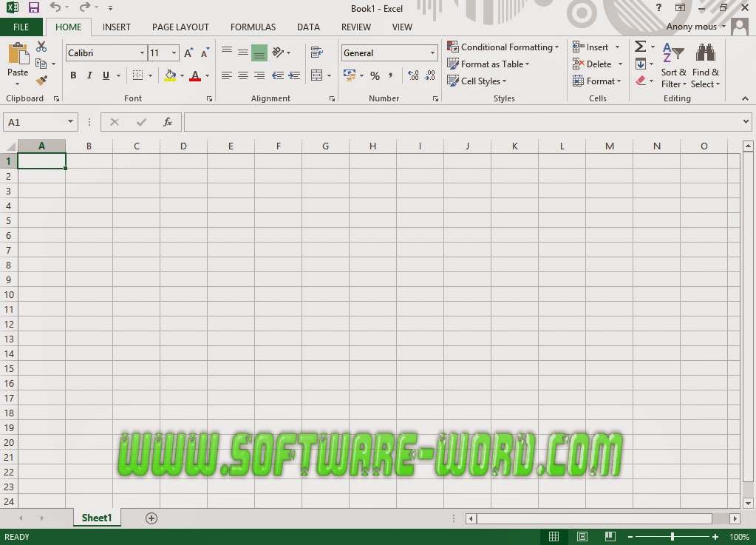Select the Sheet1 tab

[97, 518]
